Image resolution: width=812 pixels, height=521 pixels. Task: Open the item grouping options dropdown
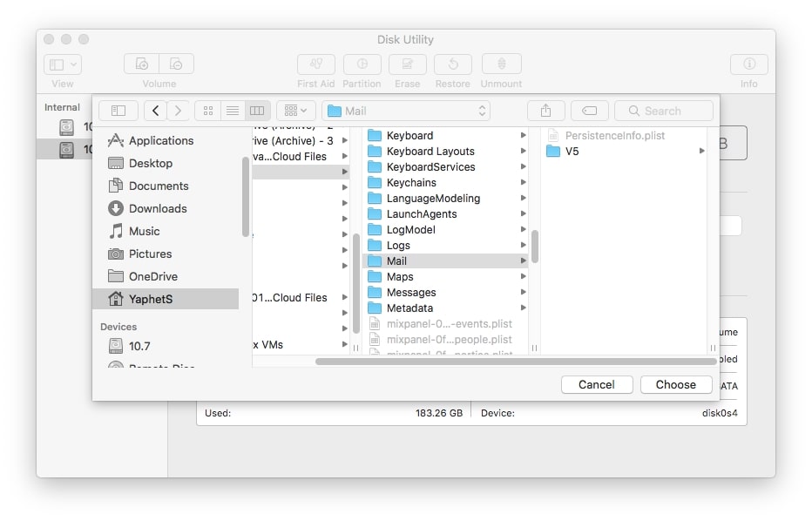[295, 111]
